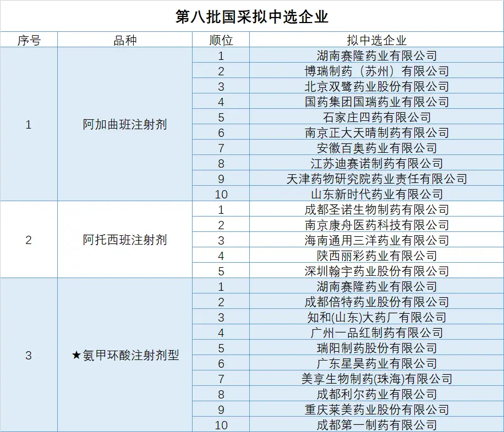The image size is (504, 432).
Task: Click 湖南赛隆药业有限公司 in the 阿加曲班 group
Action: 377,56
